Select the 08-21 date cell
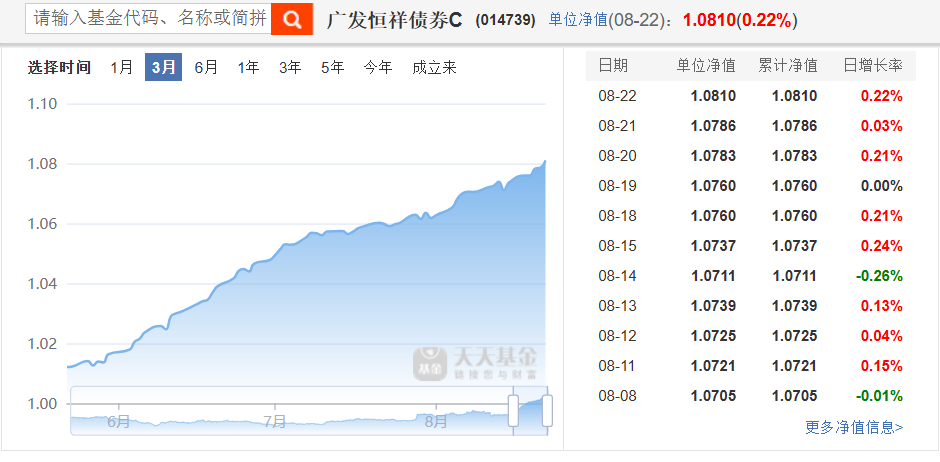Viewport: 940px width, 462px height. pyautogui.click(x=617, y=126)
